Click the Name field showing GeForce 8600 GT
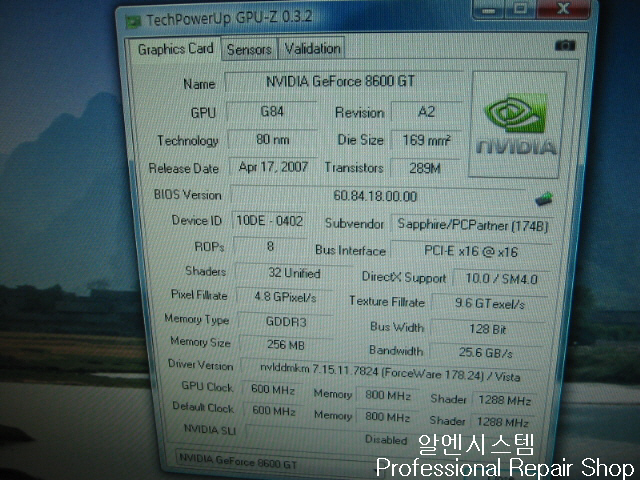The image size is (640, 480). (x=343, y=82)
